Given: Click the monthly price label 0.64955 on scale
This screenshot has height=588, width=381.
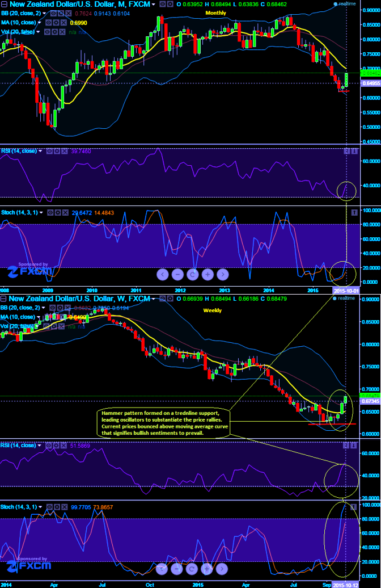Looking at the screenshot, I should click(x=371, y=83).
